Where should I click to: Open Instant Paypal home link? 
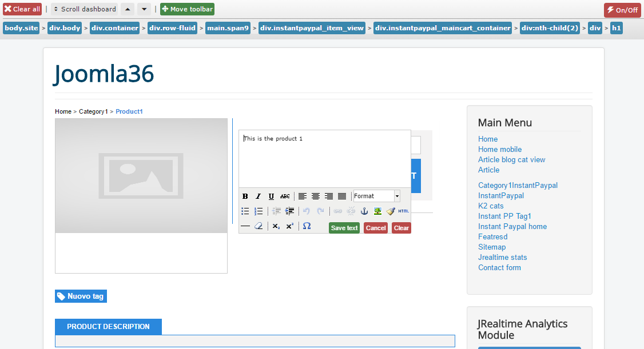pyautogui.click(x=512, y=226)
